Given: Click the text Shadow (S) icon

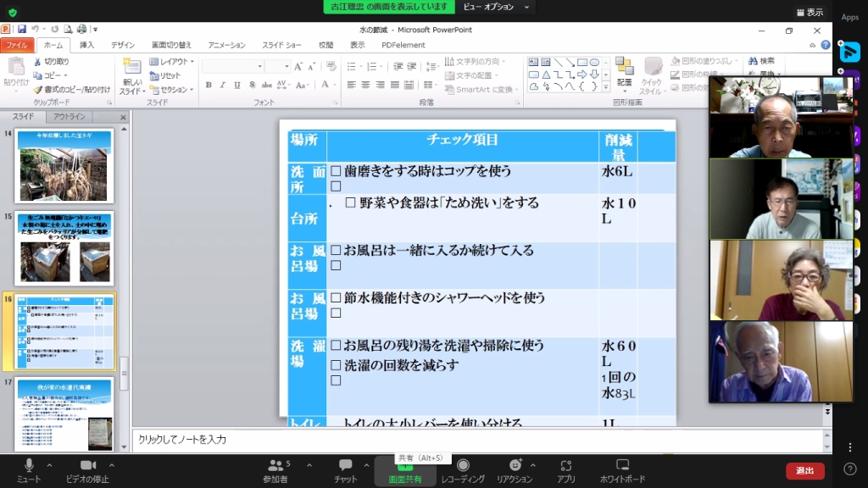Looking at the screenshot, I should (x=252, y=85).
